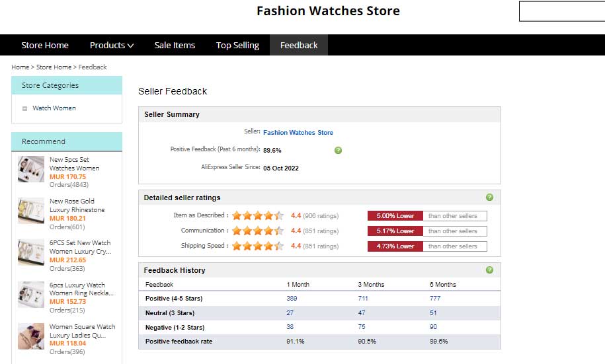Click the Store Home breadcrumb link
Image resolution: width=605 pixels, height=364 pixels.
pyautogui.click(x=54, y=67)
